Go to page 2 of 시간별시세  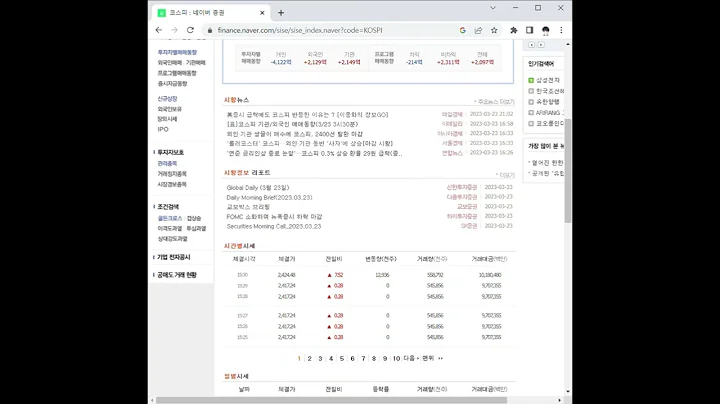(x=309, y=359)
